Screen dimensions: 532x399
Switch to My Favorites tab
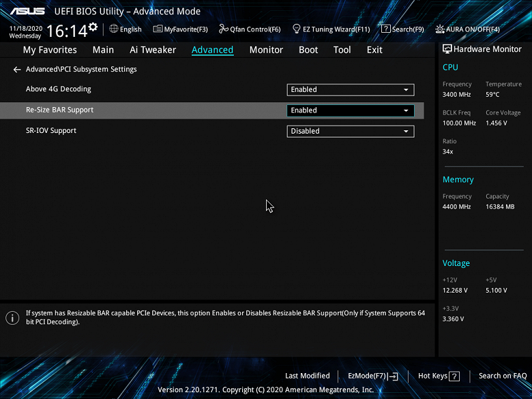coord(50,50)
